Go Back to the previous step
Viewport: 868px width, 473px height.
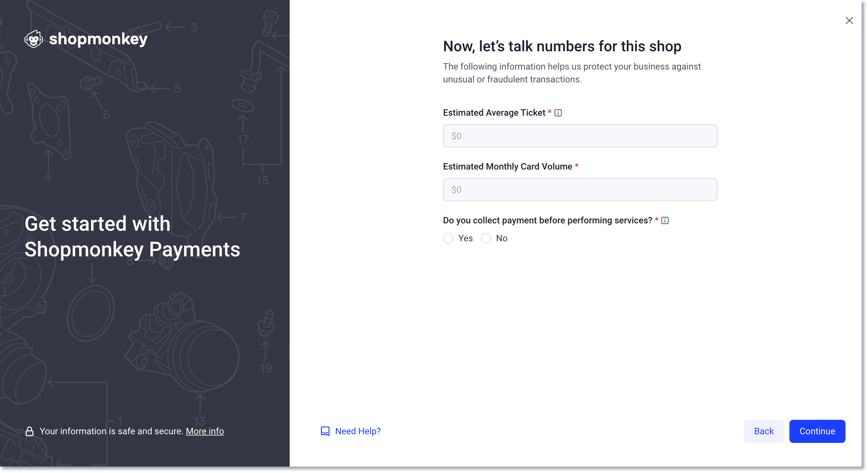763,431
